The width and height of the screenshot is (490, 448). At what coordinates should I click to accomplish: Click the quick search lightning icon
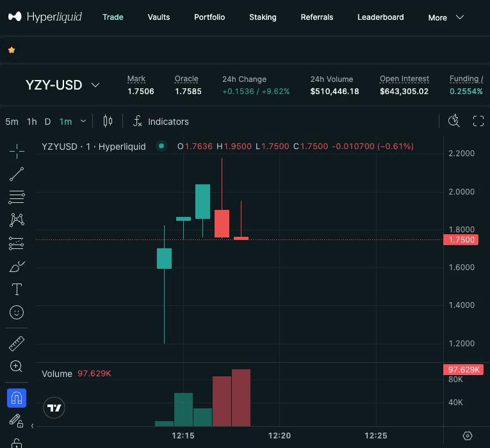point(454,121)
